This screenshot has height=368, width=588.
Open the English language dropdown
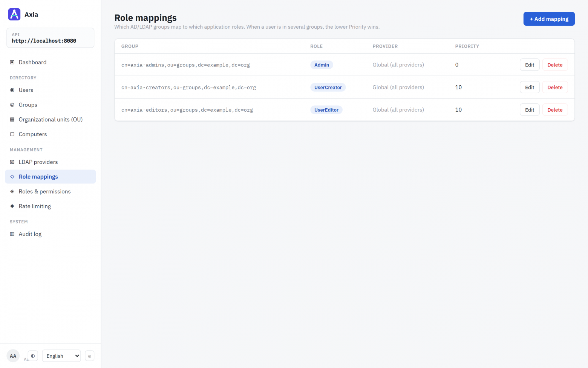(61, 356)
